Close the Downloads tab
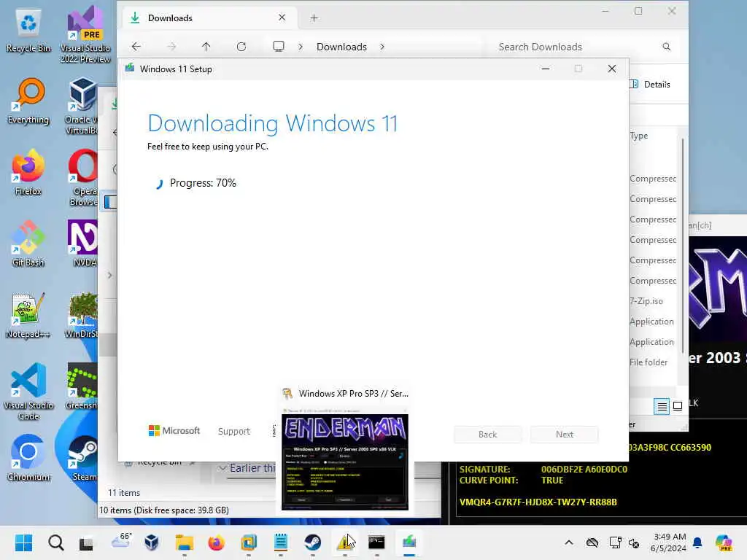The width and height of the screenshot is (747, 560). [x=282, y=17]
